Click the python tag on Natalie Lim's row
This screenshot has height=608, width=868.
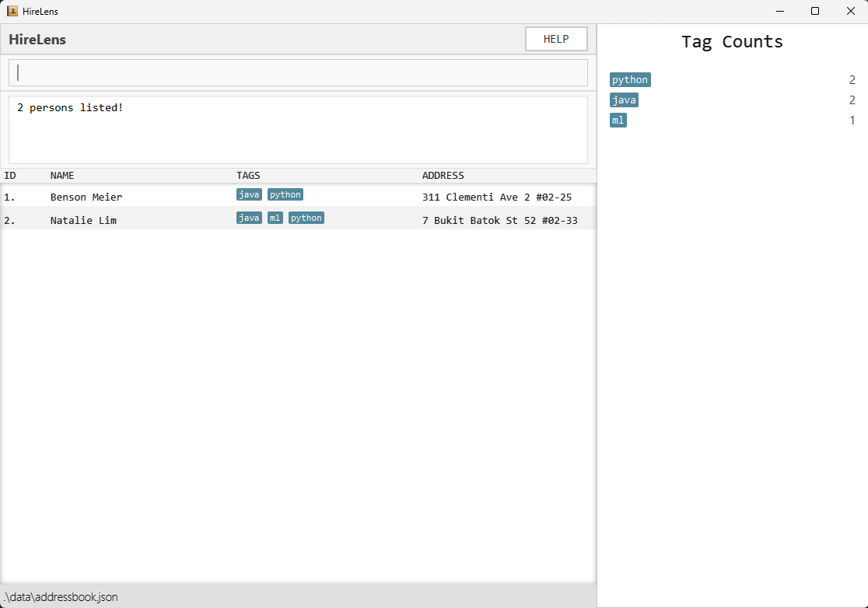coord(306,218)
